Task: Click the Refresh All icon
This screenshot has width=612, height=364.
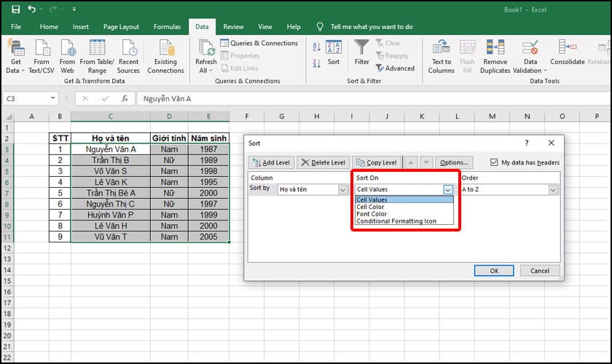Action: click(205, 49)
